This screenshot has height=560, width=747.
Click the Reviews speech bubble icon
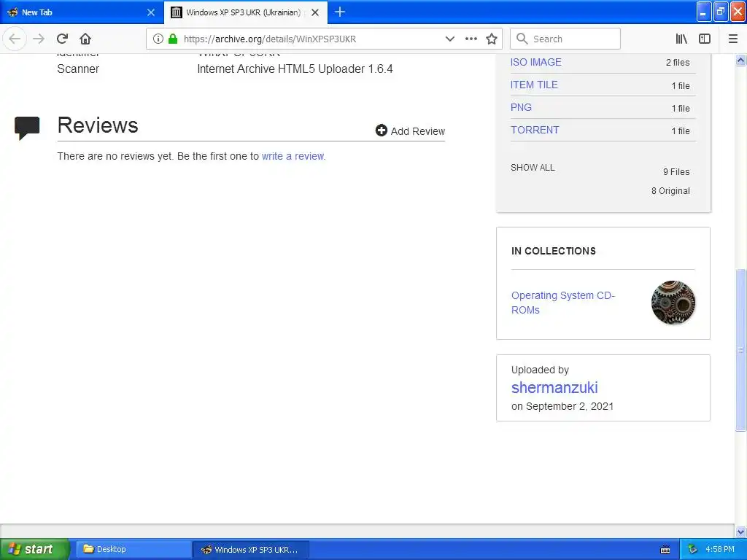[27, 128]
